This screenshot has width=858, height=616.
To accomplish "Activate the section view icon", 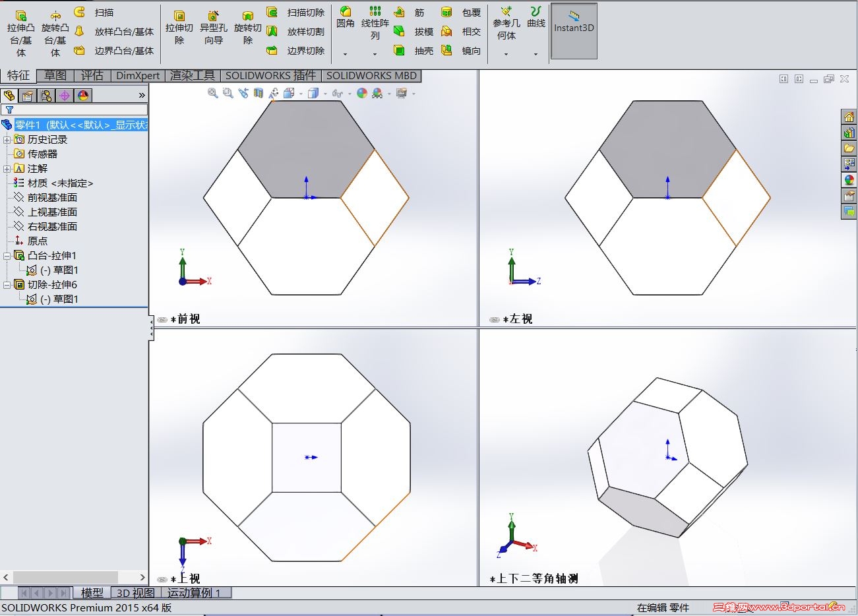I will click(x=259, y=93).
